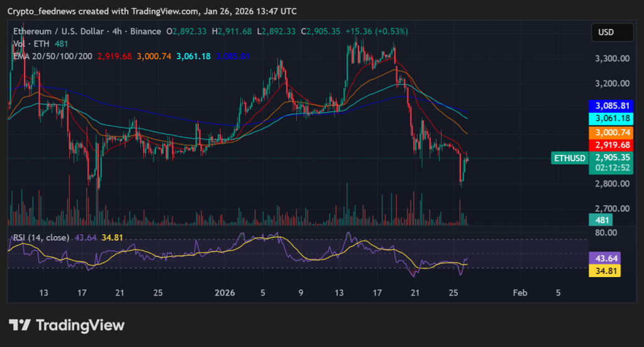Select the Ethereum / U.S. Dollar symbol title

tap(58, 31)
